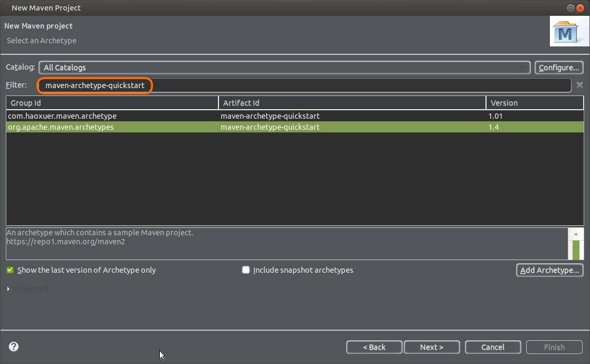590x364 pixels.
Task: Expand the Advanced section
Action: click(9, 289)
